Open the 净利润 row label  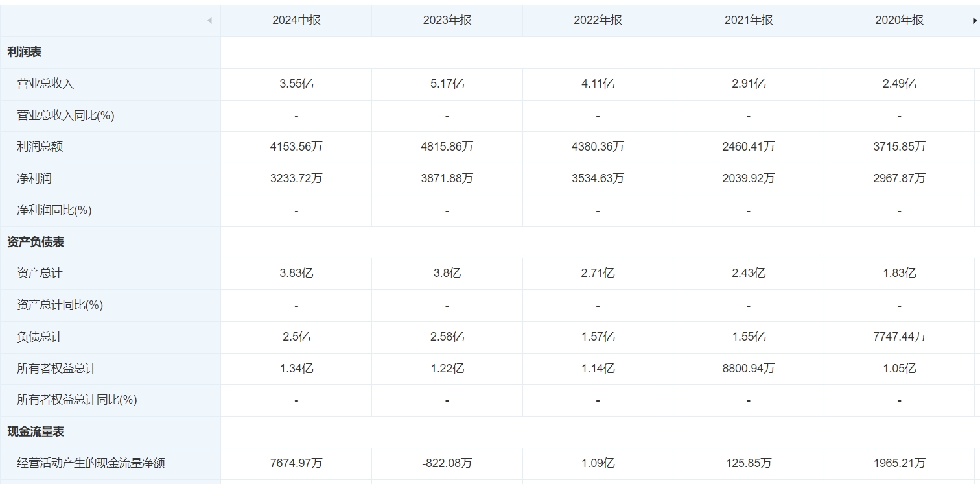[x=34, y=178]
